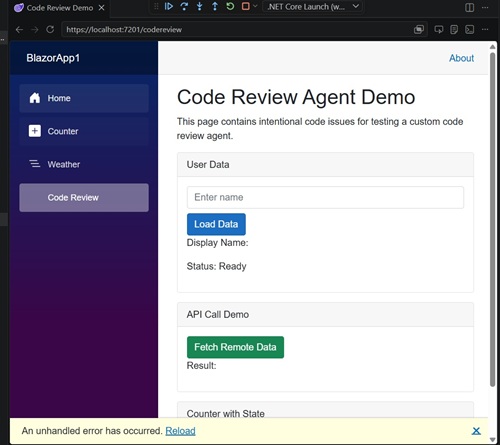The height and width of the screenshot is (445, 500).
Task: Go back in the embedded browser
Action: pos(19,30)
